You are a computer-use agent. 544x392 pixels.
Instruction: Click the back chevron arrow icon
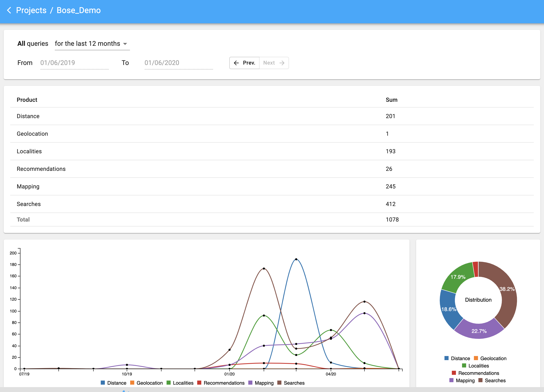tap(9, 10)
